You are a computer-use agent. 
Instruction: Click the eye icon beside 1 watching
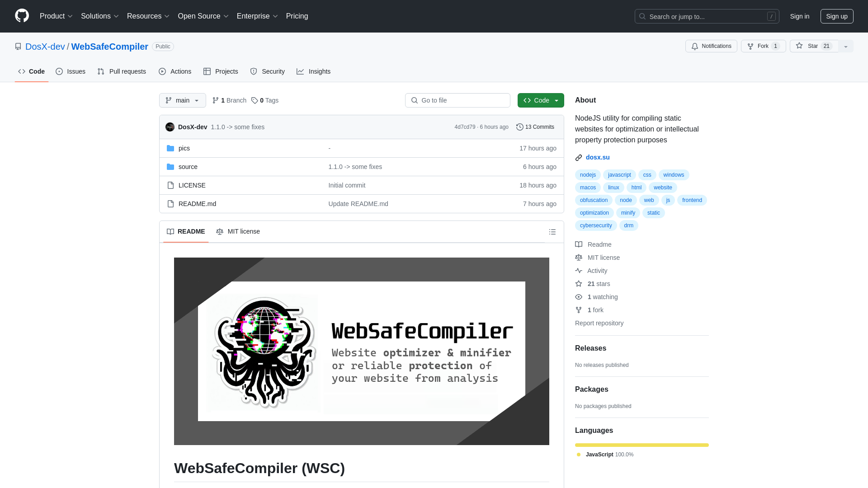579,297
